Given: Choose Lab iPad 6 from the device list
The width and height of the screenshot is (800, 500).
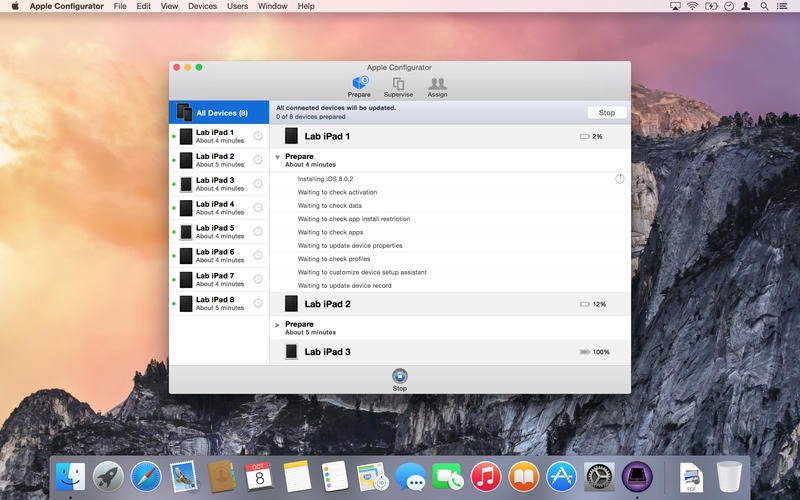Looking at the screenshot, I should [215, 256].
